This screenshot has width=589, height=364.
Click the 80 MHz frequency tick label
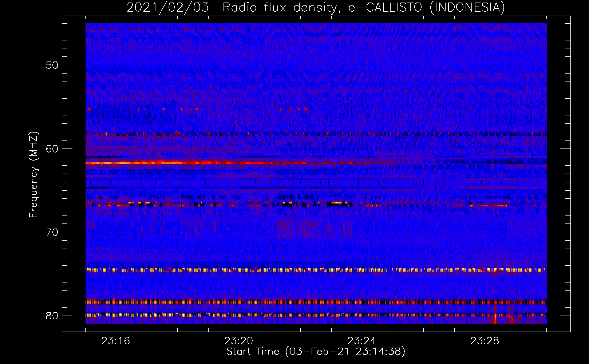[x=52, y=316]
